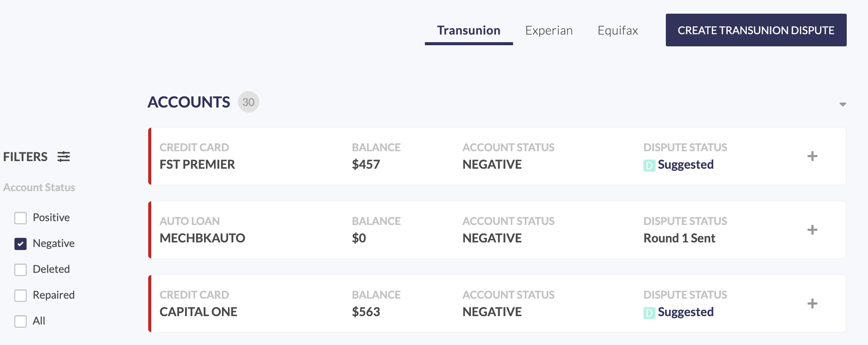Select the Transunion tab

coord(469,30)
